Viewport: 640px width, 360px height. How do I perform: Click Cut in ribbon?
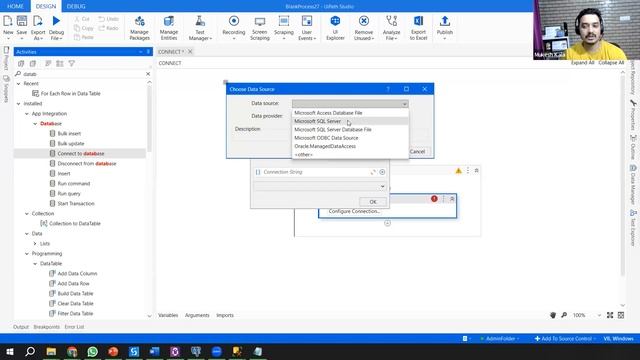pyautogui.click(x=82, y=19)
